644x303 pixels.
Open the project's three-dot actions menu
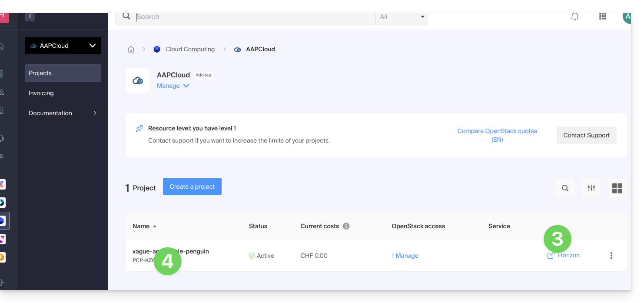611,256
